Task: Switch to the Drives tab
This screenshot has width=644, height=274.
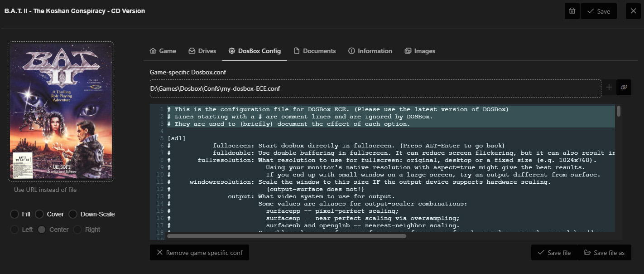Action: point(202,51)
